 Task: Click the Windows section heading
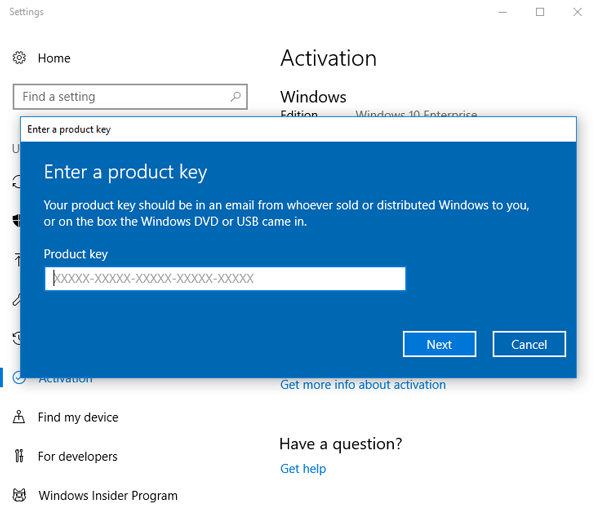click(313, 97)
